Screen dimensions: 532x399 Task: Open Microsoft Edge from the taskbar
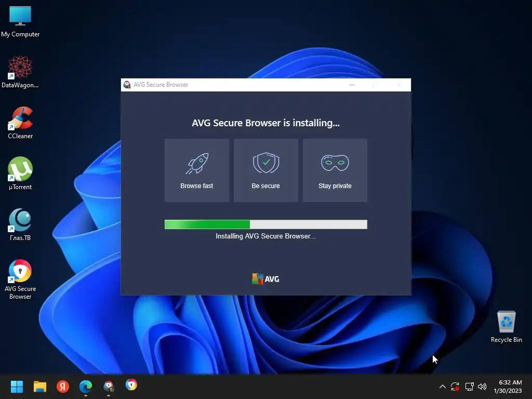(86, 387)
